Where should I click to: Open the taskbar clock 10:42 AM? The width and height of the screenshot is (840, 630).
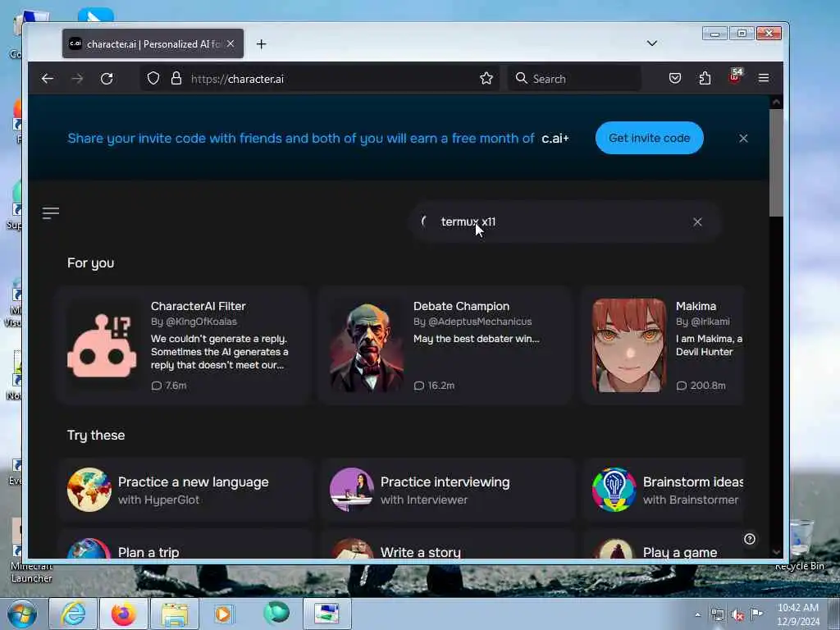click(798, 614)
